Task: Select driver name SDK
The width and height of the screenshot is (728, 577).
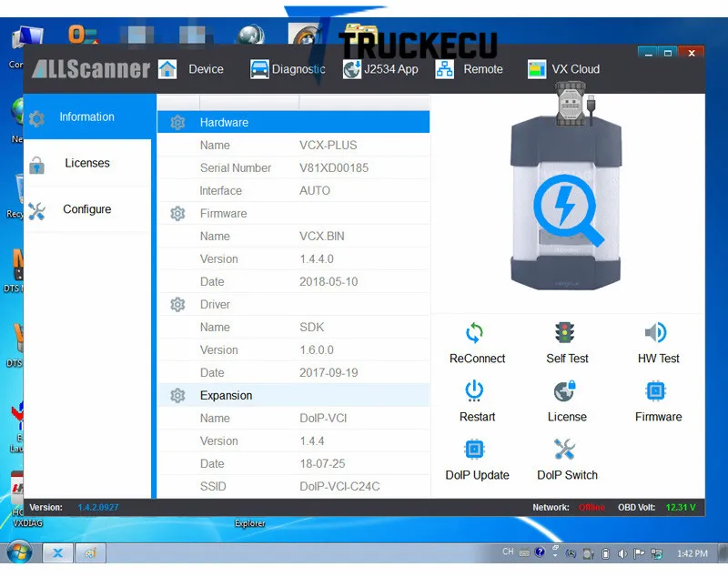Action: (311, 328)
